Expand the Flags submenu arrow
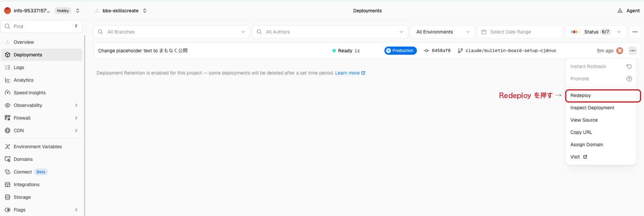The height and width of the screenshot is (216, 644). 76,210
